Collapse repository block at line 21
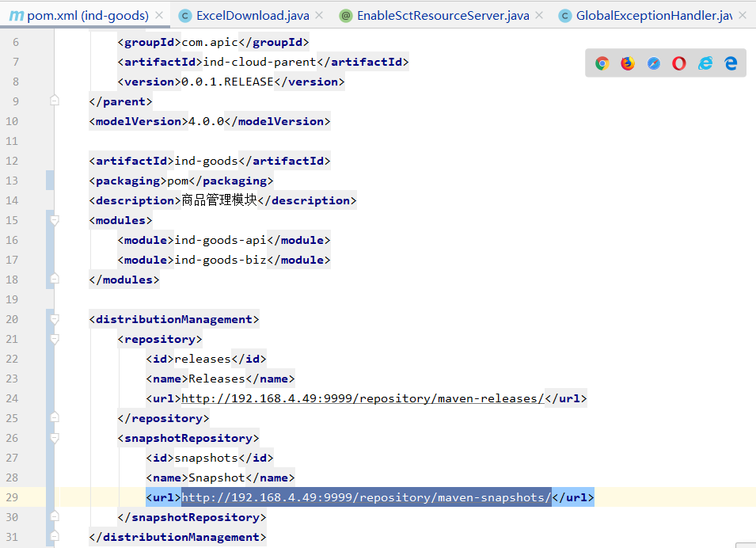The height and width of the screenshot is (548, 756). (55, 339)
